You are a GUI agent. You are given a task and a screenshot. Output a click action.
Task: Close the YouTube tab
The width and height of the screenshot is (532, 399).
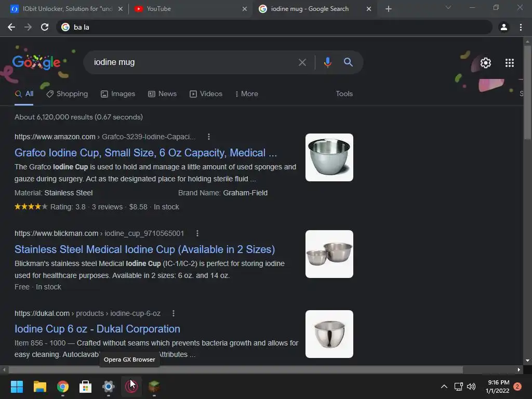click(245, 9)
